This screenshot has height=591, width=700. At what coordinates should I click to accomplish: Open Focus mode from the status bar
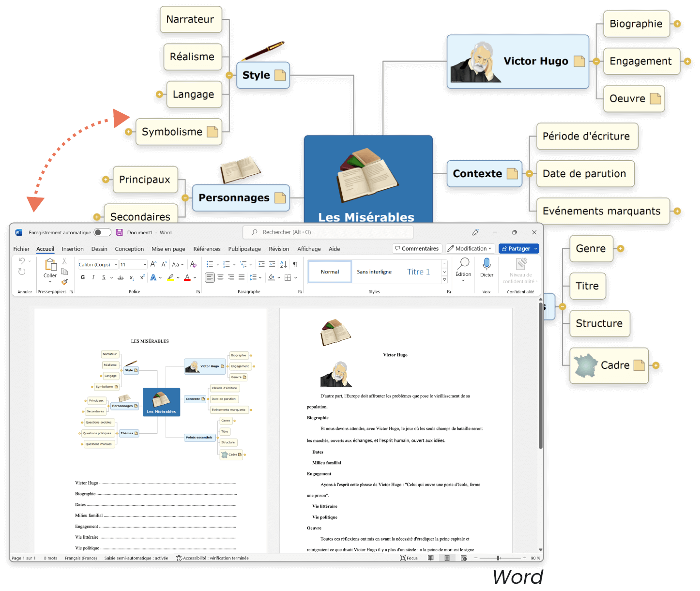[409, 558]
